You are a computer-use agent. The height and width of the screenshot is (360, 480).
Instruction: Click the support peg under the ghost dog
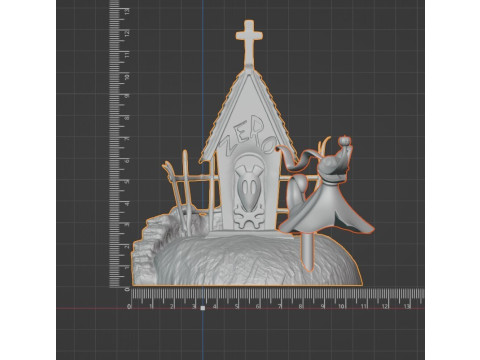click(308, 252)
